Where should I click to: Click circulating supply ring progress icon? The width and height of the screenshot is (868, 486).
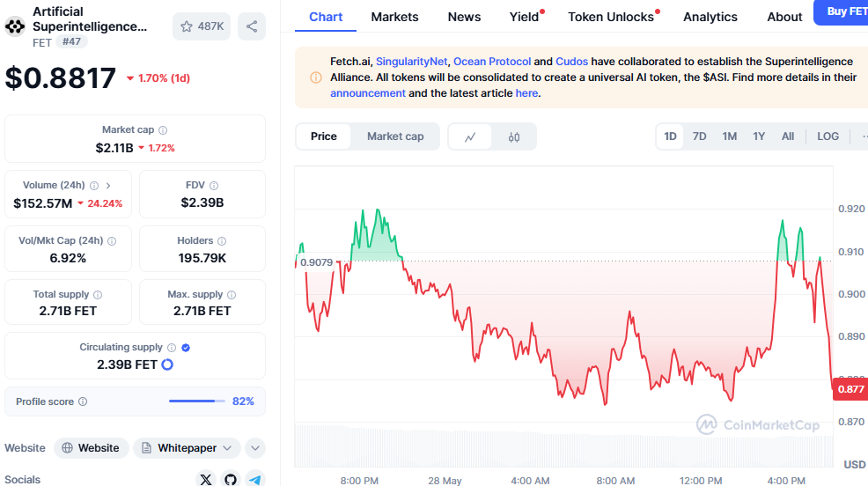click(167, 364)
